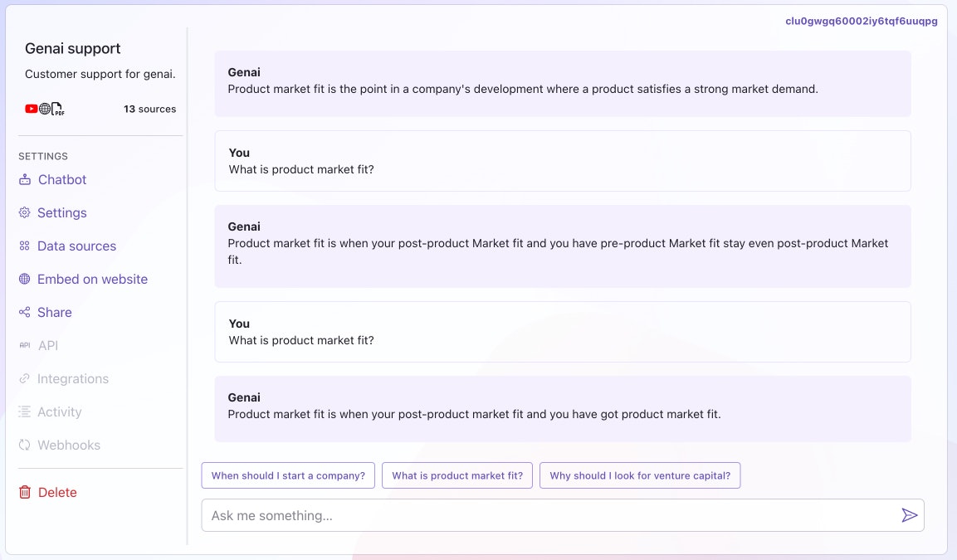The width and height of the screenshot is (957, 560).
Task: Click the Data sources grid icon
Action: point(24,246)
